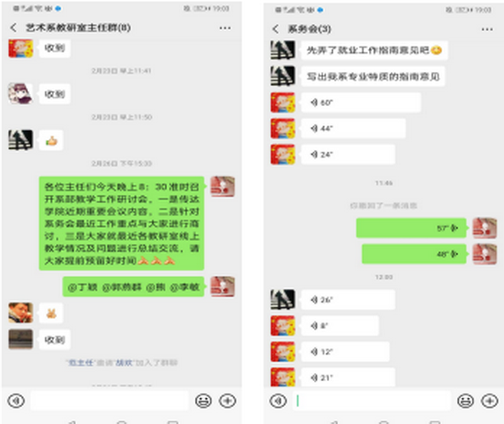
Task: Open emoji panel in right chat
Action: (x=466, y=401)
